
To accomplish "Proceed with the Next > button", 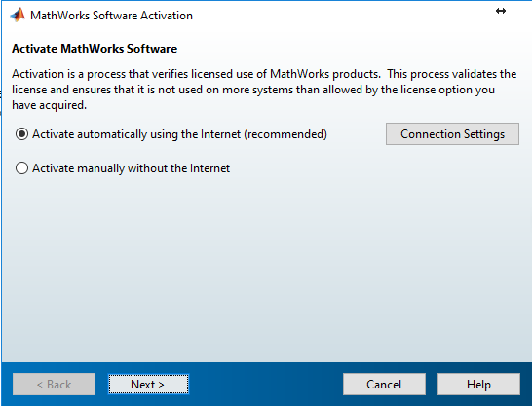I will 148,385.
